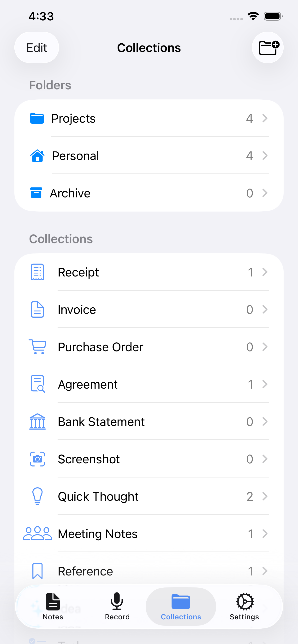Select the Collections tab
The height and width of the screenshot is (644, 298).
pos(181,606)
